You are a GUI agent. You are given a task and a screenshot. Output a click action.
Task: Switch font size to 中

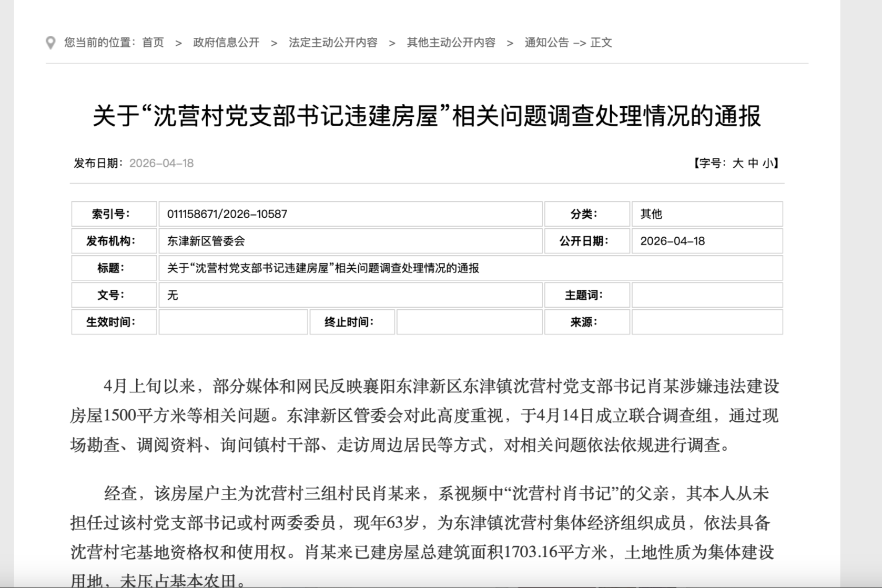[x=753, y=164]
